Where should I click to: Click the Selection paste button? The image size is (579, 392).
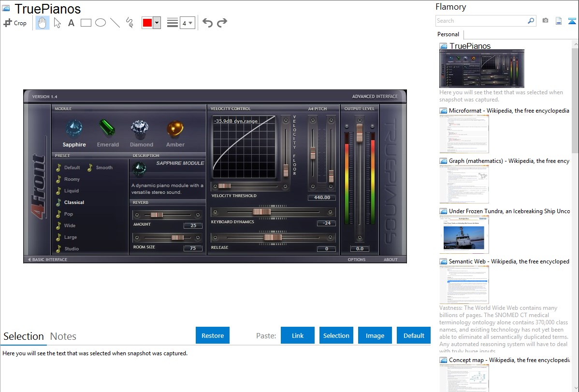pyautogui.click(x=336, y=335)
